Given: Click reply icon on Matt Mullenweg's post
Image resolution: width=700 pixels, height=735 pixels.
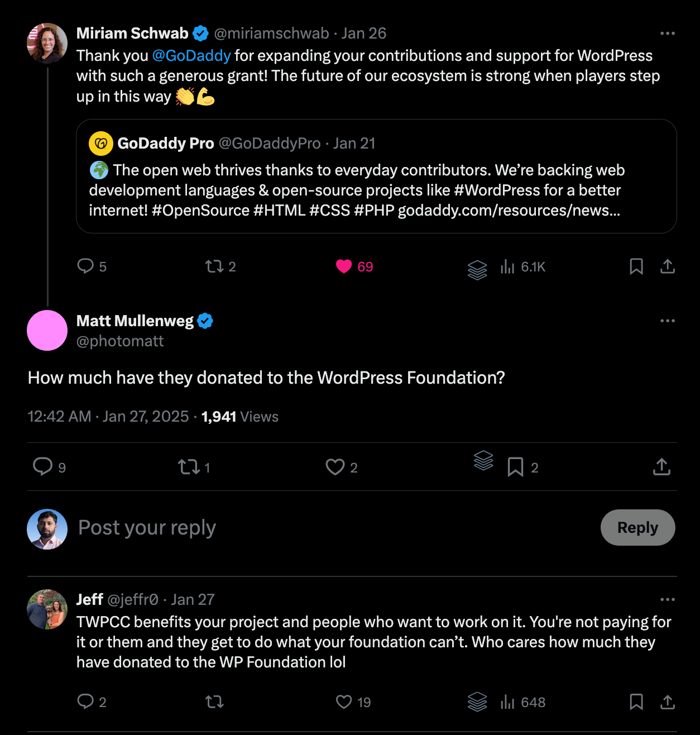Looking at the screenshot, I should [x=43, y=466].
